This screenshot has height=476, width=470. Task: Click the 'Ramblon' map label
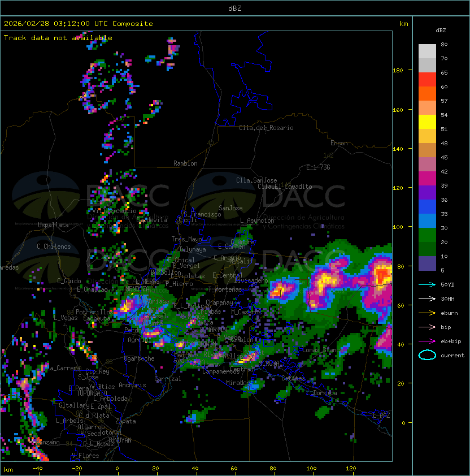coord(185,163)
